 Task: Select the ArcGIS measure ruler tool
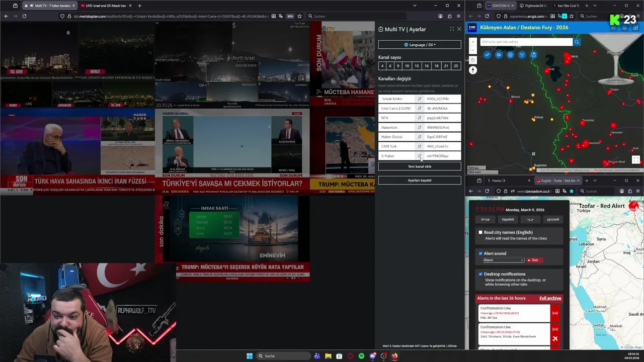[x=487, y=55]
